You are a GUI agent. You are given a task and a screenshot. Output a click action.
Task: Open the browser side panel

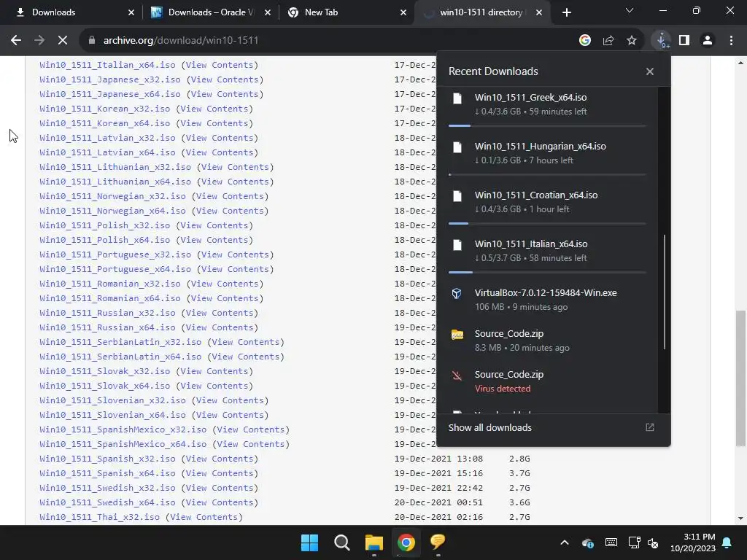(684, 41)
